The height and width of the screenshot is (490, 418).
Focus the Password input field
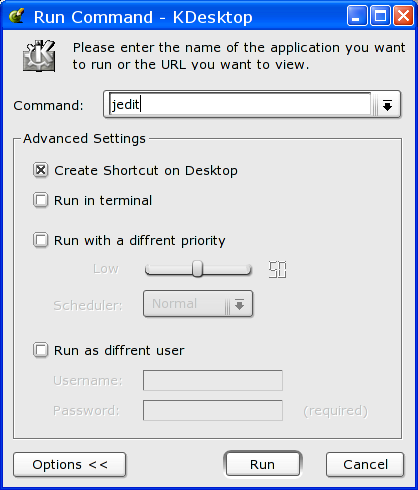(x=213, y=410)
